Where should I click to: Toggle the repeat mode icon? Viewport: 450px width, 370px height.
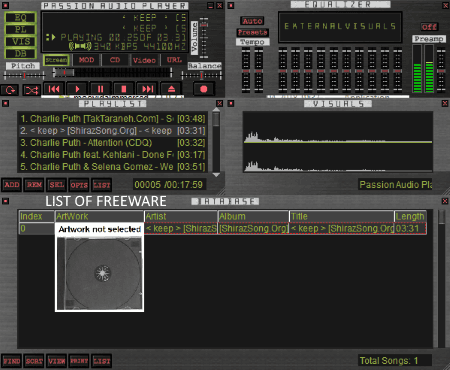click(x=10, y=90)
